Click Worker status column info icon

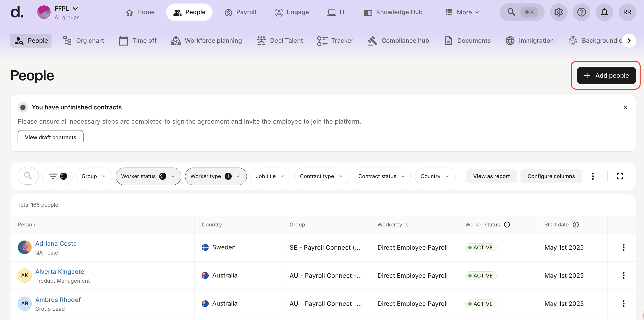(x=507, y=224)
